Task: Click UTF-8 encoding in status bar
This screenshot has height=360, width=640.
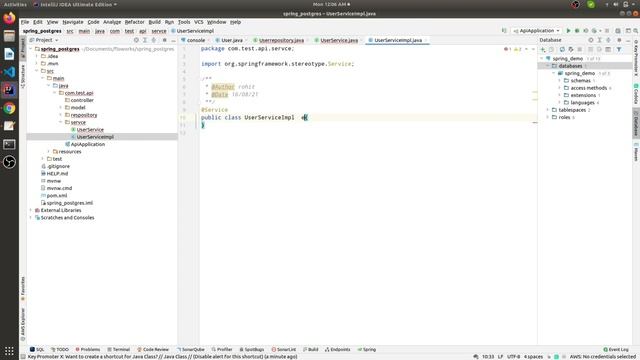Action: (513, 356)
